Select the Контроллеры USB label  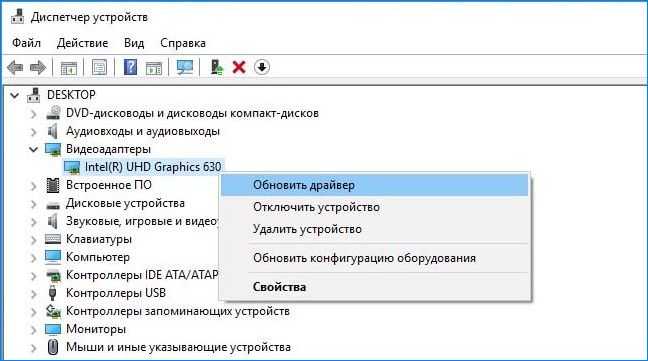point(116,293)
